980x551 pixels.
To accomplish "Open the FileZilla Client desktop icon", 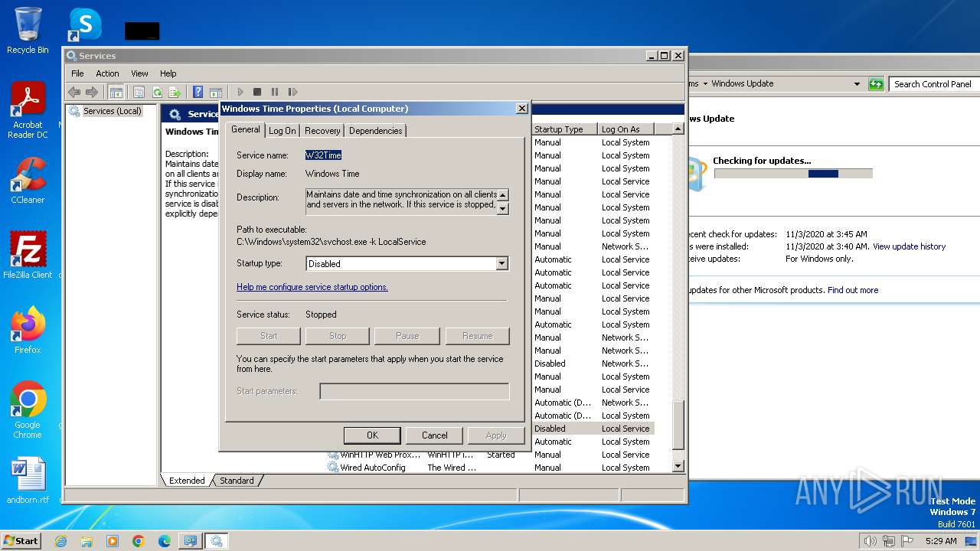I will (28, 256).
